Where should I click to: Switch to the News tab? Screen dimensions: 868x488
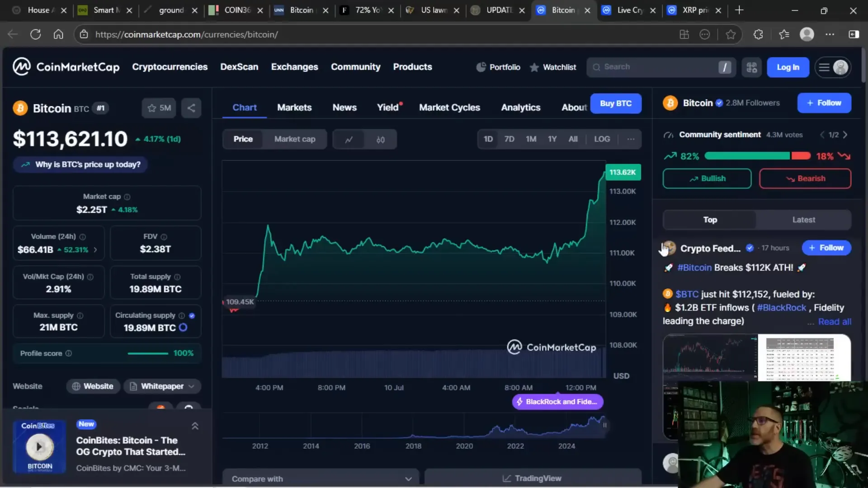(344, 108)
